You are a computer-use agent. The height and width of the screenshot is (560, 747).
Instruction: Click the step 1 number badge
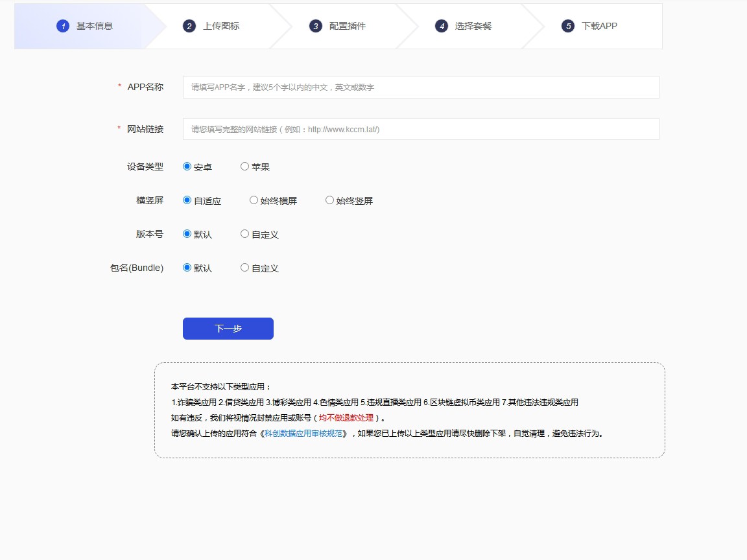pos(63,26)
